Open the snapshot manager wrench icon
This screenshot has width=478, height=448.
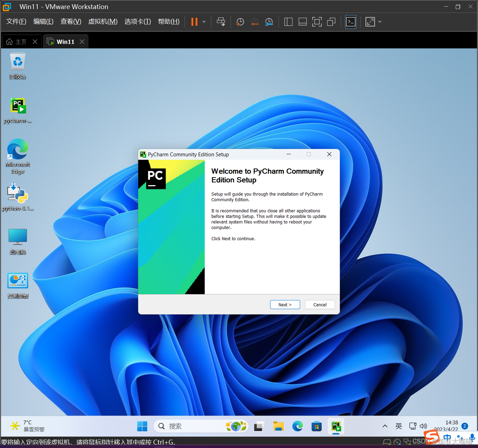[x=269, y=22]
